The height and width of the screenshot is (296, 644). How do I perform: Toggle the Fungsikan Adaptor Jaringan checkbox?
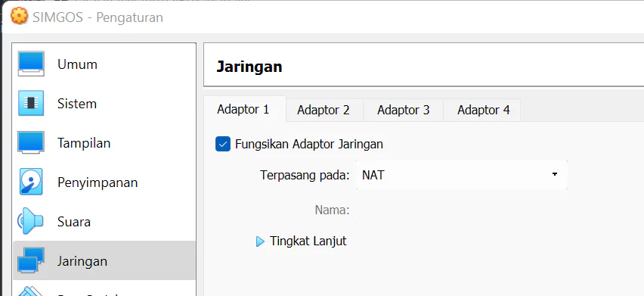(x=223, y=145)
